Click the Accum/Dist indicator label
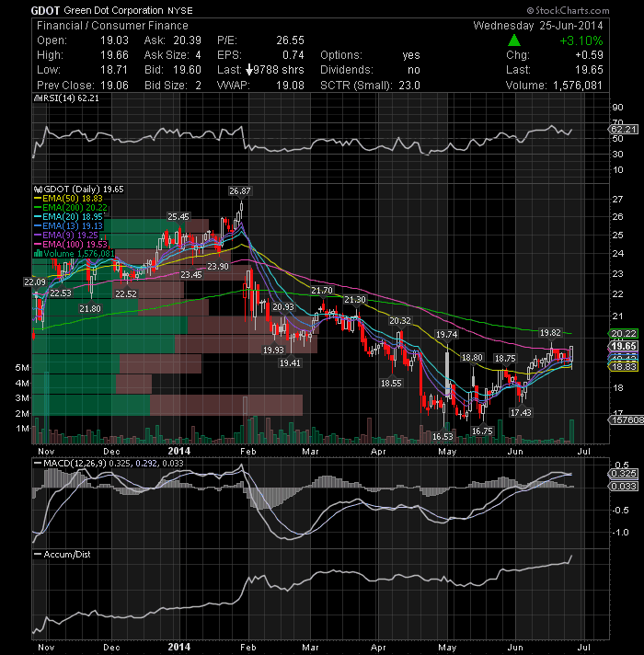Viewport: 644px width, 655px height. click(67, 555)
